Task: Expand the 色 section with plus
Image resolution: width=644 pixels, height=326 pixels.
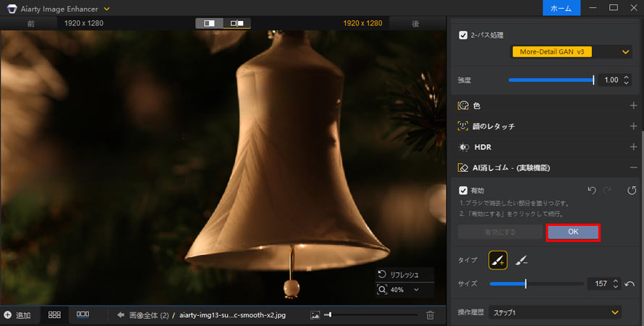Action: tap(633, 106)
